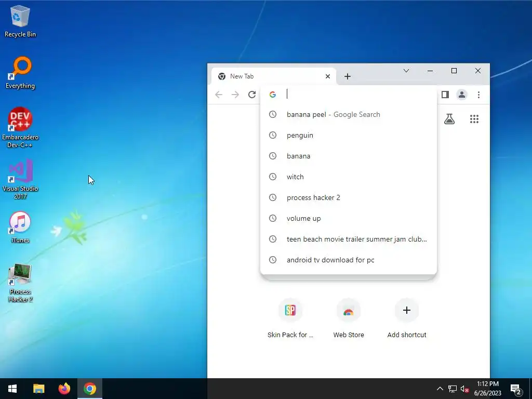
Task: Open the Web Store shortcut tile
Action: 349,318
